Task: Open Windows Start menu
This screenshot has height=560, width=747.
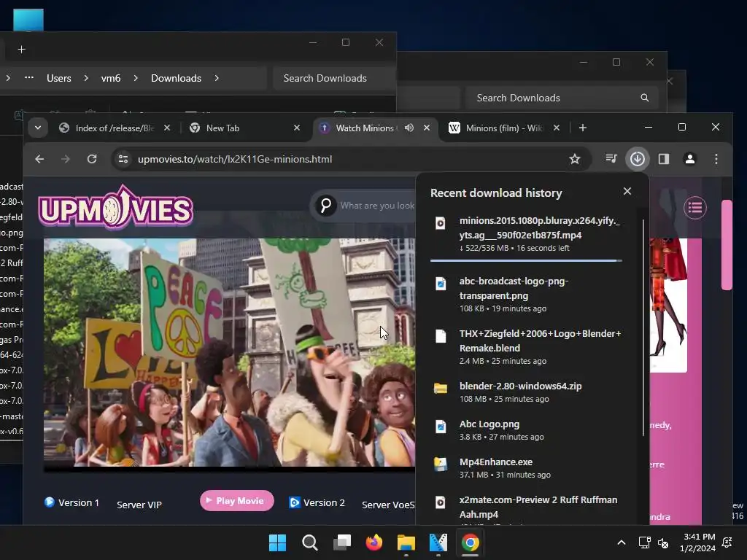Action: click(x=277, y=542)
